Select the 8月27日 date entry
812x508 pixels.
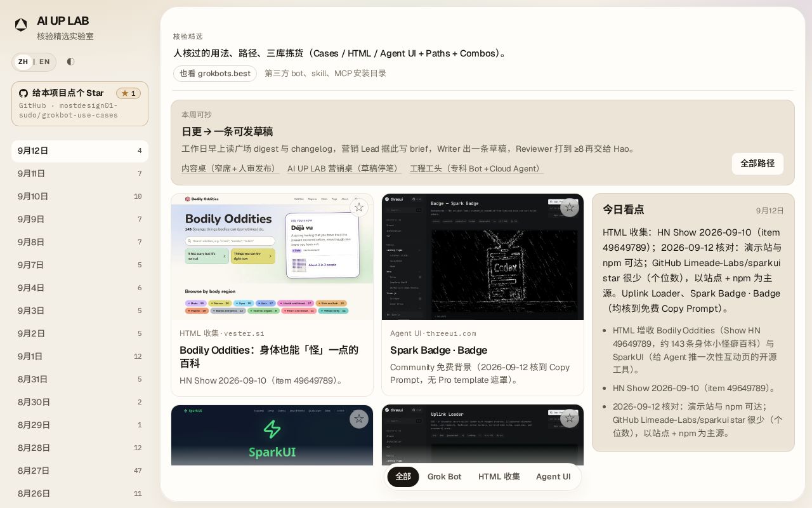80,471
